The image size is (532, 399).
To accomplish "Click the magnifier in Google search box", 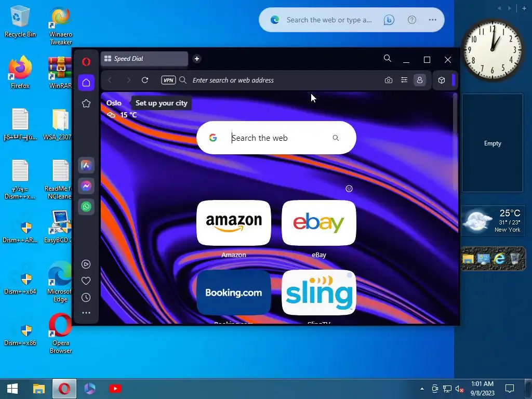I will pyautogui.click(x=336, y=138).
